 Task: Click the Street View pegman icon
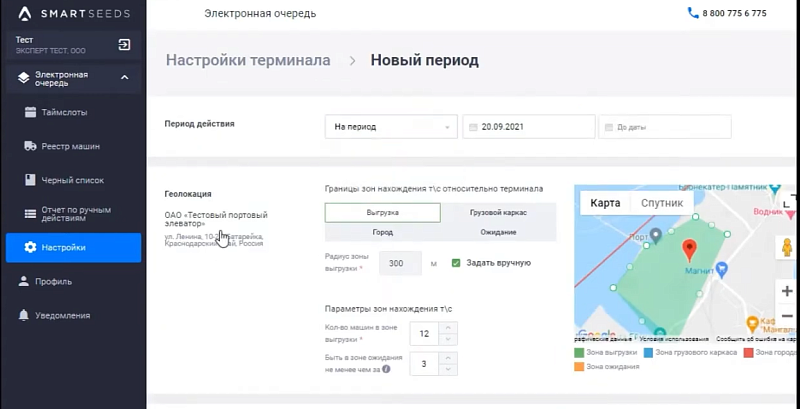pos(786,247)
